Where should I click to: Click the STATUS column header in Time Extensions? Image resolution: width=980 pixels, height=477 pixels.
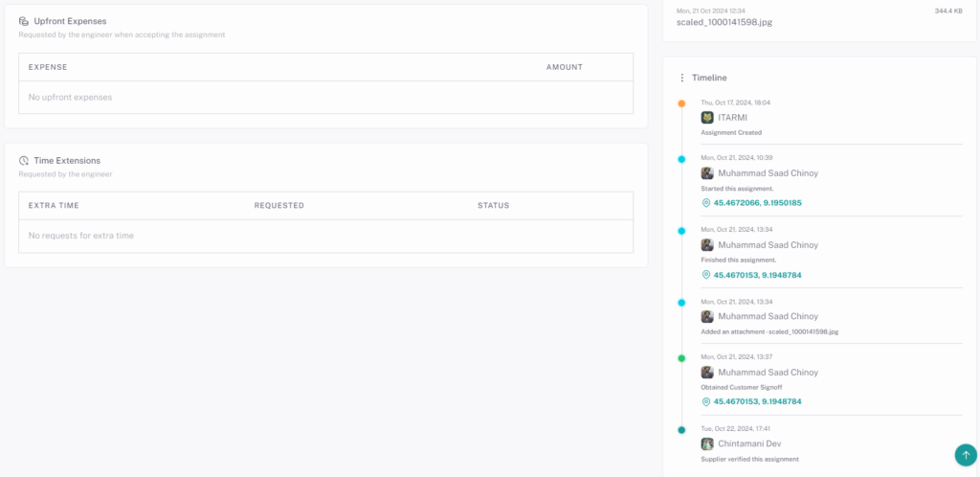point(493,206)
